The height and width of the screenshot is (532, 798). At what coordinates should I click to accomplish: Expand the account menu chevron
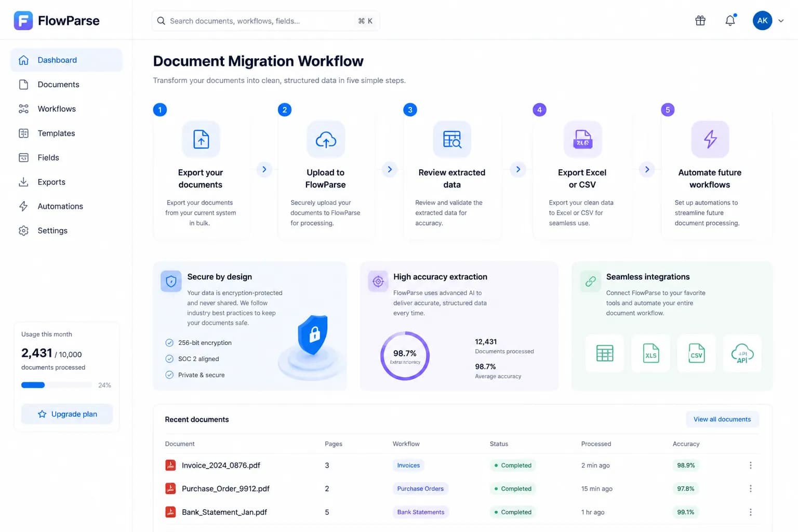tap(781, 21)
